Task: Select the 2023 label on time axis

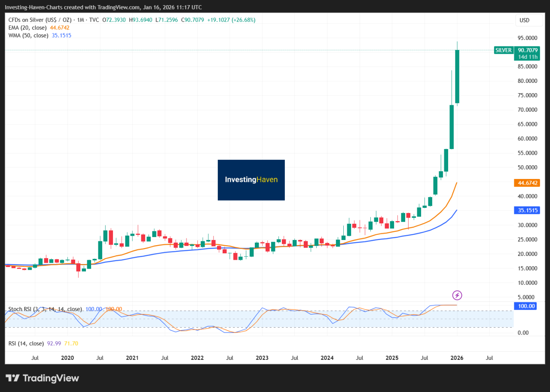Action: point(262,358)
